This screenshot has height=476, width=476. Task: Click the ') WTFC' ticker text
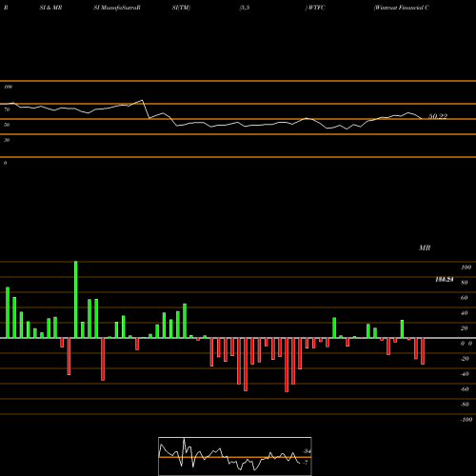pyautogui.click(x=315, y=8)
